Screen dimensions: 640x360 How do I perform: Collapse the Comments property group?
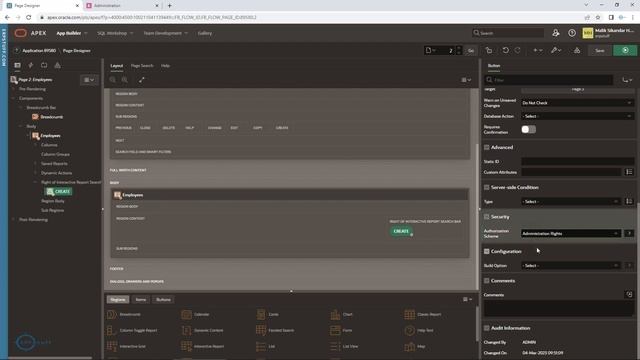(487, 281)
